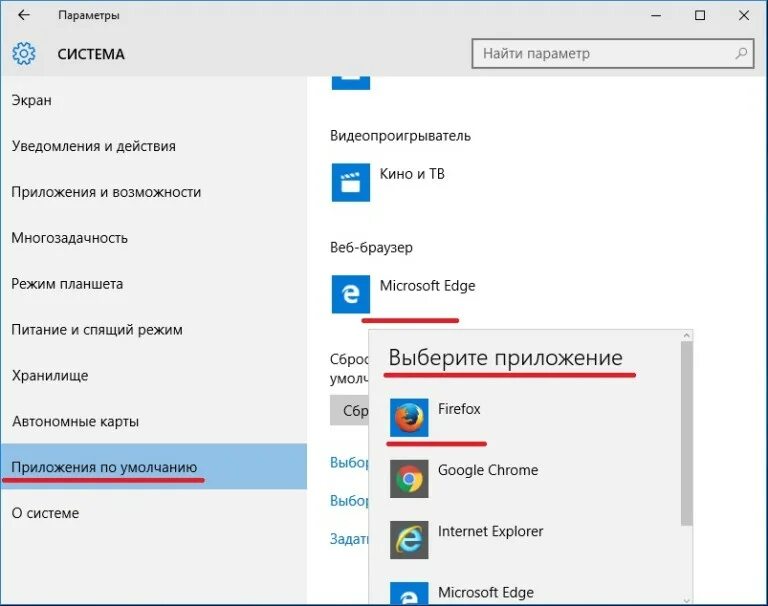Click the Кино и ТВ app icon
The width and height of the screenshot is (768, 606).
[x=351, y=182]
